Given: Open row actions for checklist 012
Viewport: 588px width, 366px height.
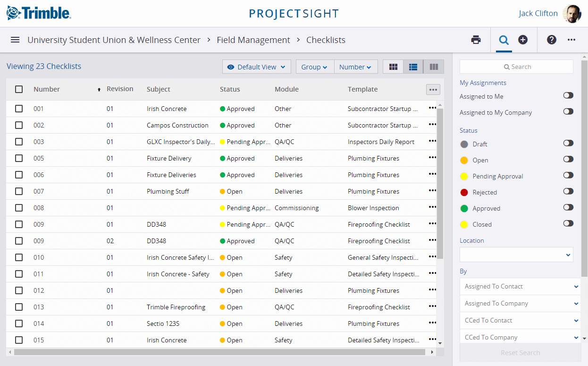Looking at the screenshot, I should [432, 290].
